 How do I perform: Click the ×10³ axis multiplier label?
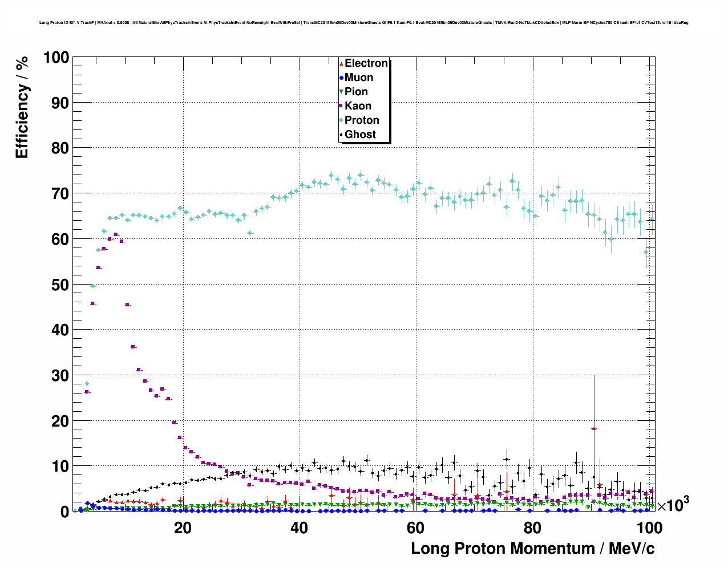coord(673,505)
